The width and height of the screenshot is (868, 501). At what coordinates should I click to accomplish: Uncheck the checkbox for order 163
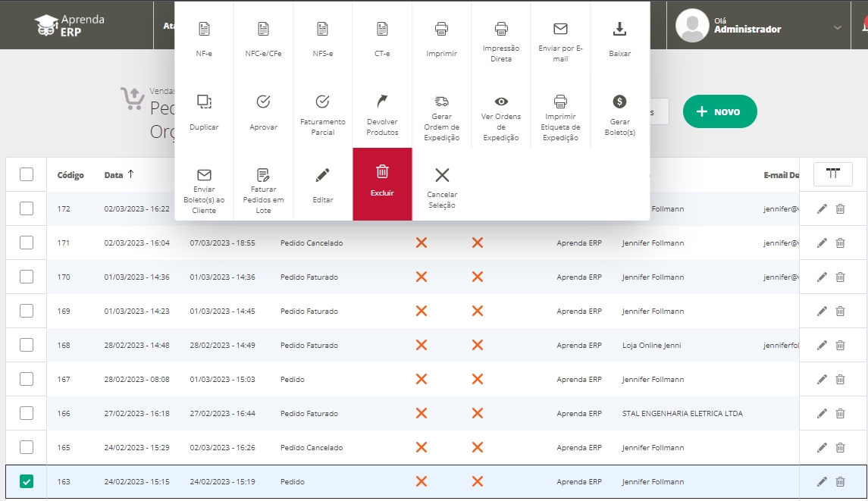[27, 481]
